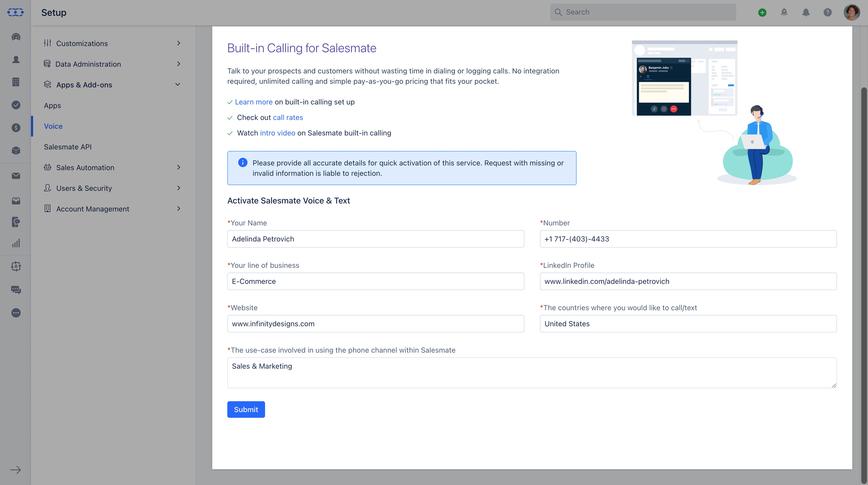
Task: Open Contacts person icon in sidebar
Action: tap(16, 59)
